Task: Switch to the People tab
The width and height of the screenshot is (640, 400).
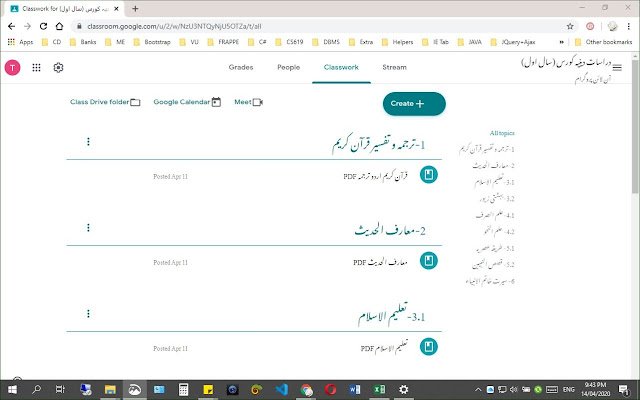Action: coord(289,67)
